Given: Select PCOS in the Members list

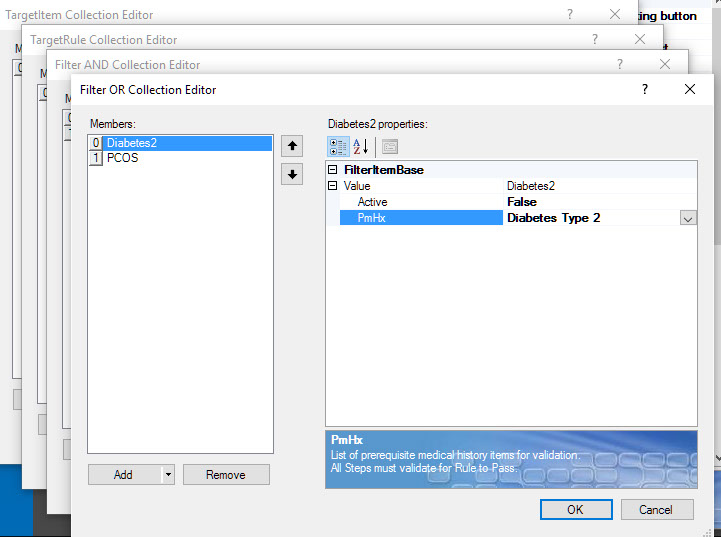Looking at the screenshot, I should point(122,158).
